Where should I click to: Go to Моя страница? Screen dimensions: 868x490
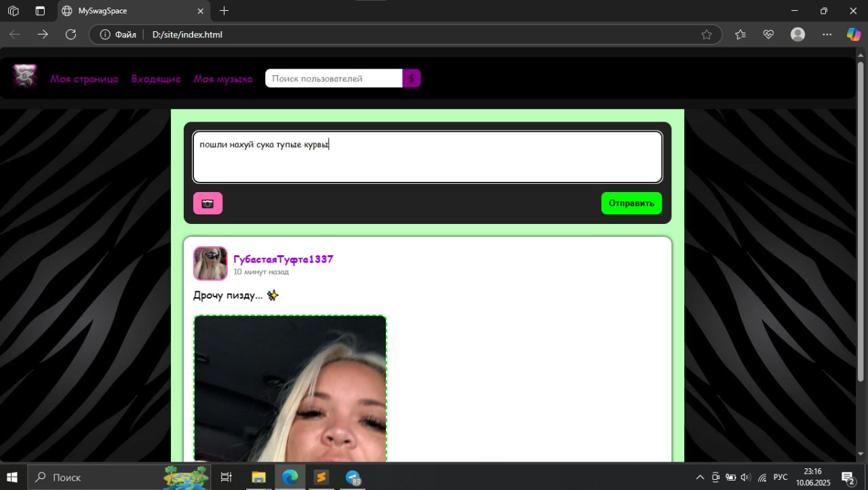[x=84, y=79]
